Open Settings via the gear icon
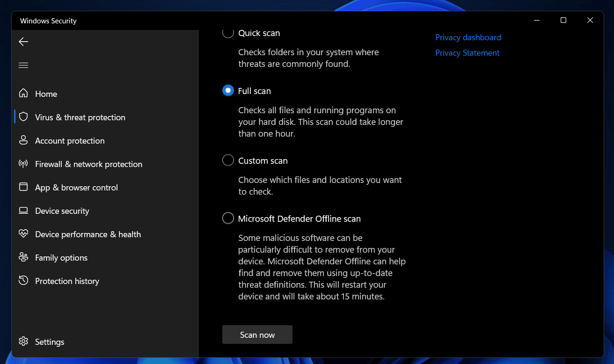The height and width of the screenshot is (364, 614). tap(23, 342)
